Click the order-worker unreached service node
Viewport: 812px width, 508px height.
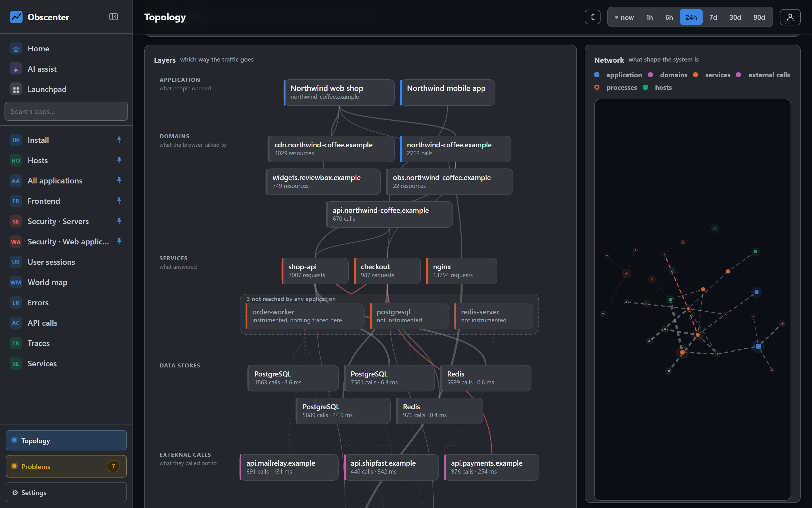305,316
